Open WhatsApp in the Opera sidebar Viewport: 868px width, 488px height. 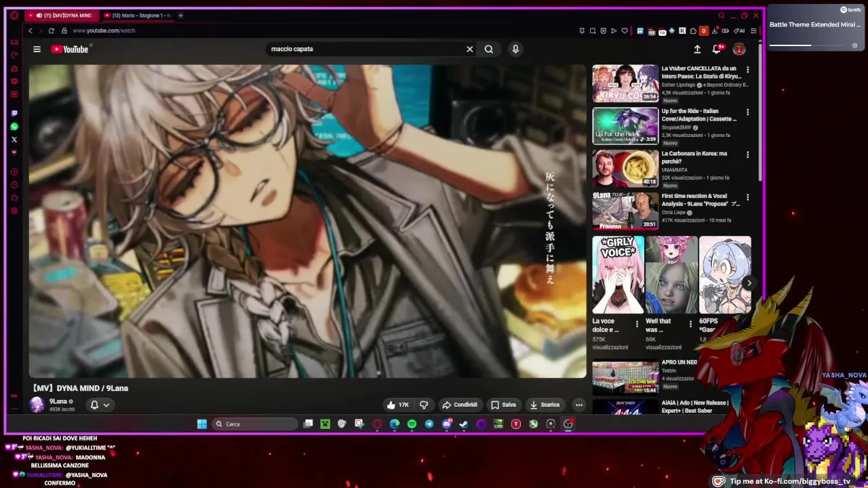pos(14,126)
